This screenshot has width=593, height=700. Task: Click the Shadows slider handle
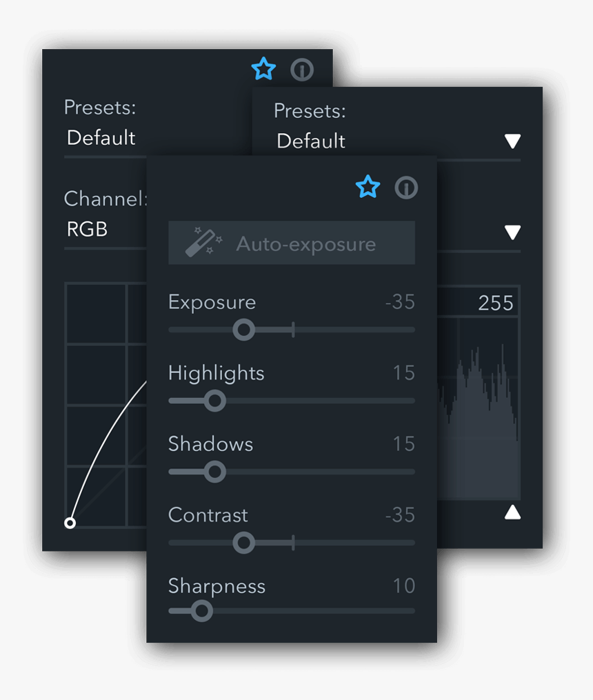pyautogui.click(x=214, y=472)
